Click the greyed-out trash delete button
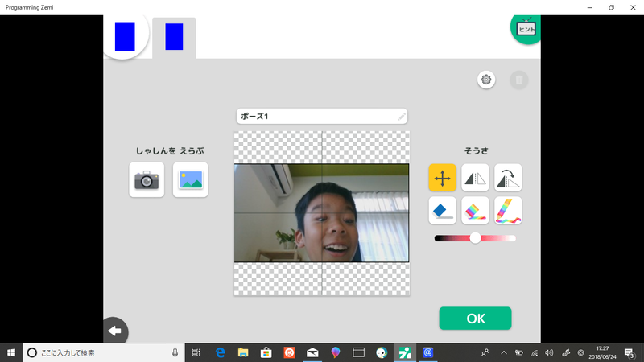This screenshot has height=362, width=644. tap(519, 80)
